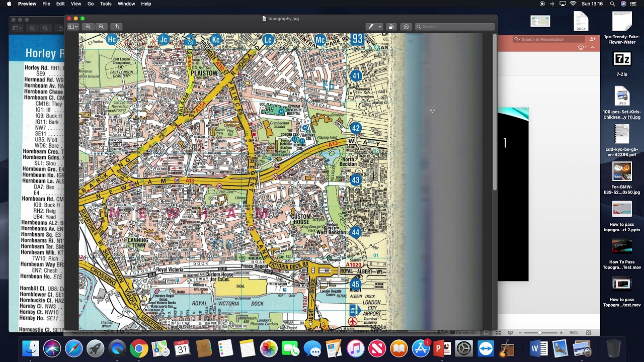Open the highlight color dropdown arrow

click(x=380, y=27)
